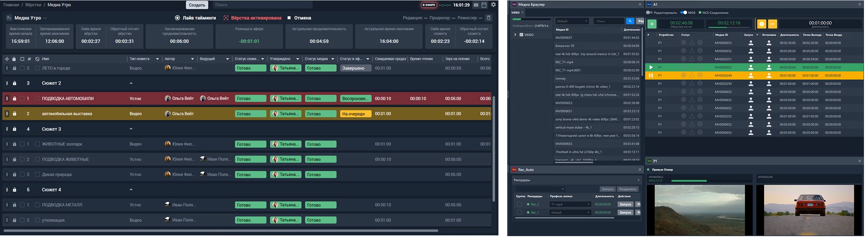The width and height of the screenshot is (868, 237).
Task: Click the move arrows icon in table header
Action: tap(7, 59)
